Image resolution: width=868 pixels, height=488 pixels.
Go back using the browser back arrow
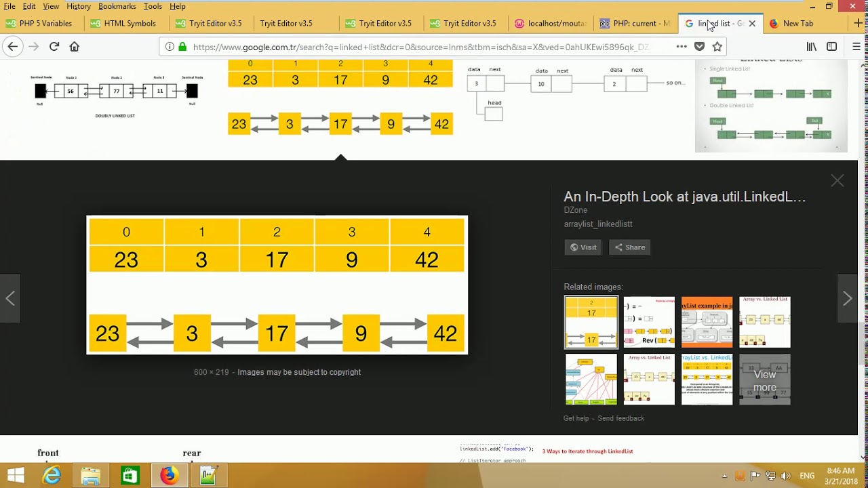pos(12,47)
